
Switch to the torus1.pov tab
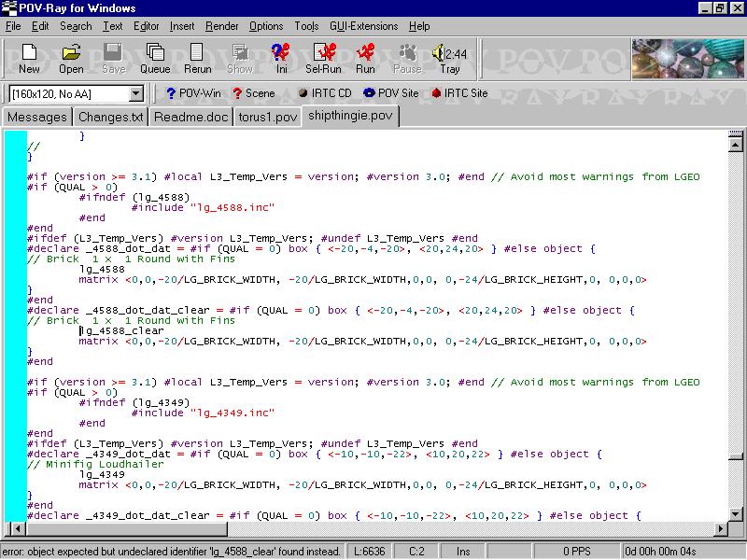click(268, 117)
